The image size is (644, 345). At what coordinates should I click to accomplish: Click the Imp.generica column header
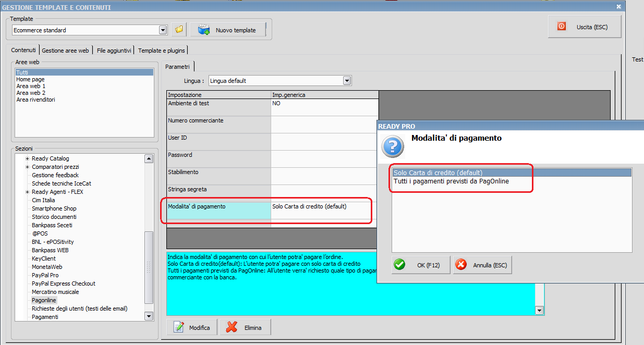pyautogui.click(x=324, y=95)
